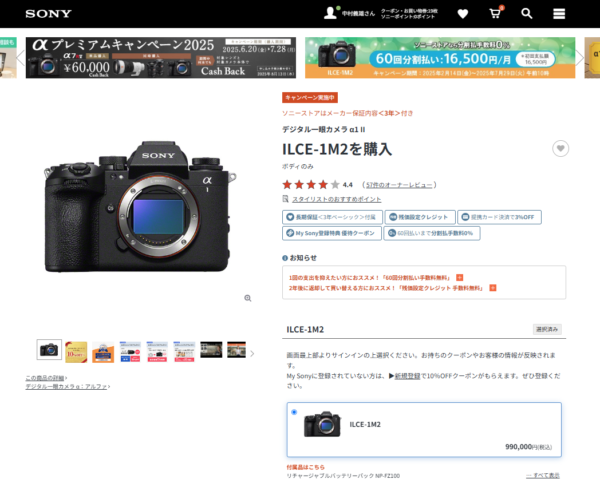Open the favorites heart in header

[463, 14]
